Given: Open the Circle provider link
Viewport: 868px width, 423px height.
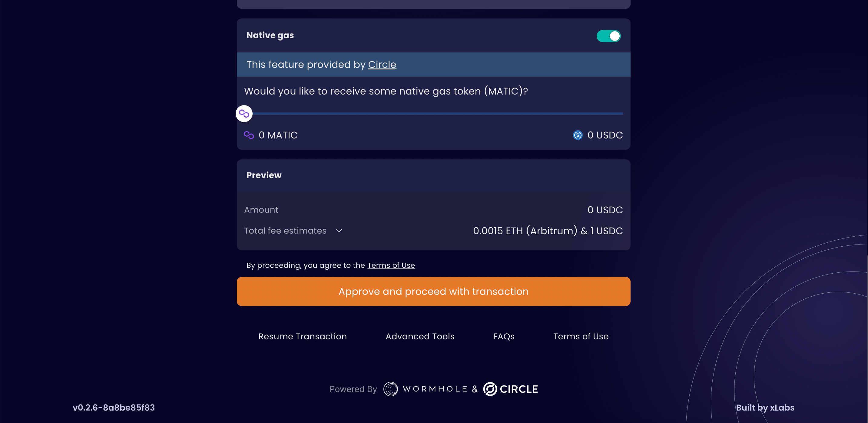Looking at the screenshot, I should 382,64.
